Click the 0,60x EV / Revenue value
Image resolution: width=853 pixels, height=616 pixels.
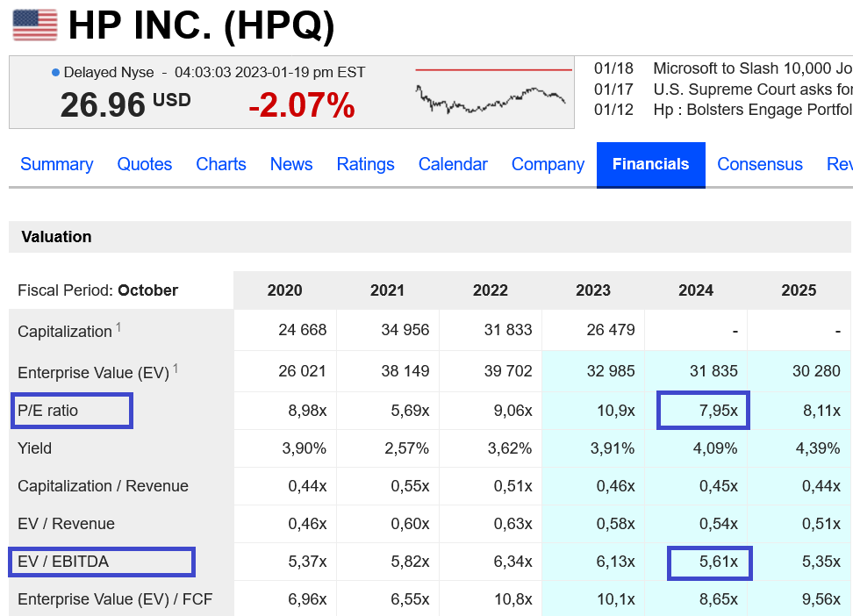click(x=410, y=524)
